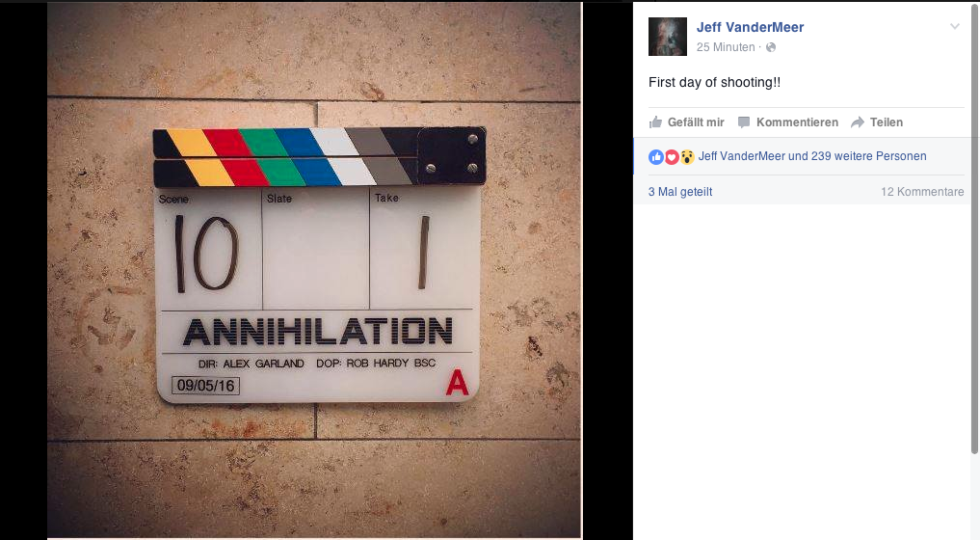Click the comment speech bubble icon
Screen dimensions: 980x540
(x=744, y=122)
